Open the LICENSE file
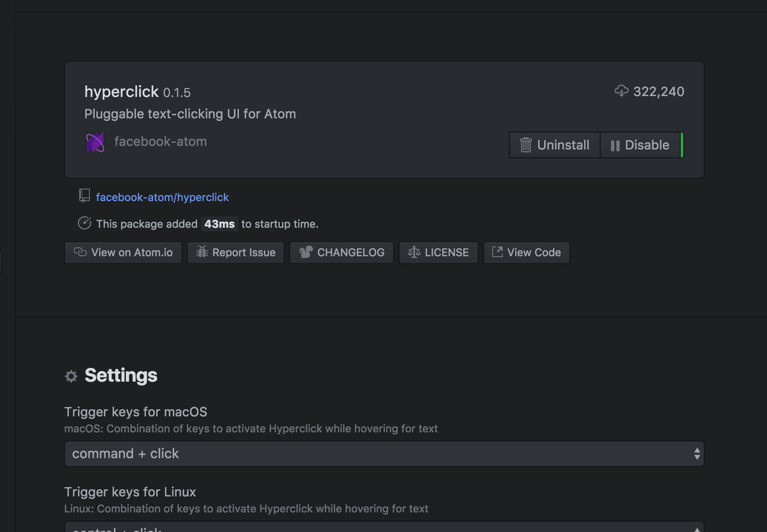This screenshot has width=767, height=532. point(439,253)
